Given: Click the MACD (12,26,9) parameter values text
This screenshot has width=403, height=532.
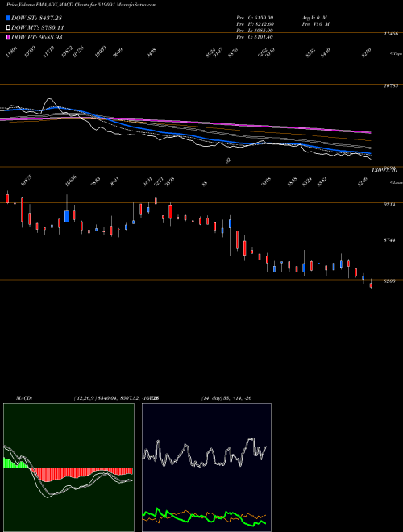Looking at the screenshot, I should [x=116, y=398].
